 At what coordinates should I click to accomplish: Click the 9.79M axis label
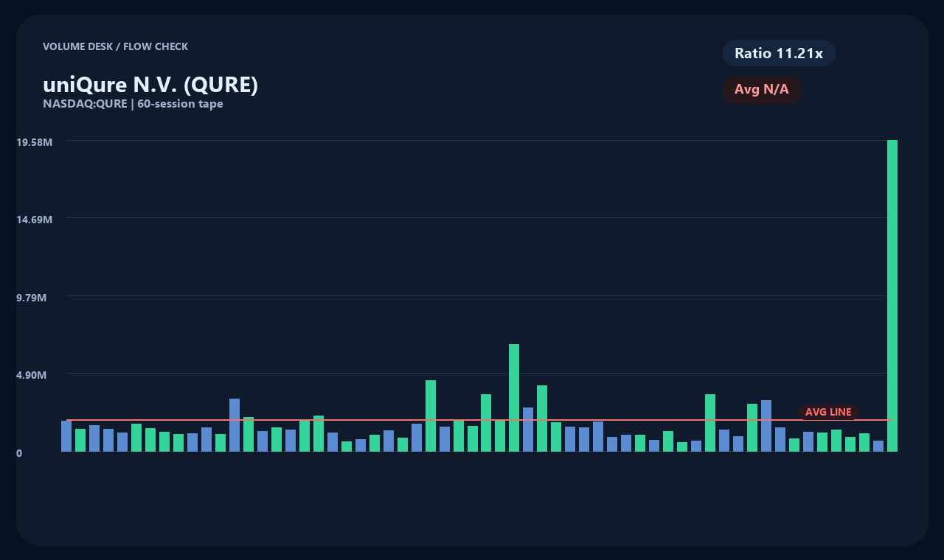coord(32,298)
